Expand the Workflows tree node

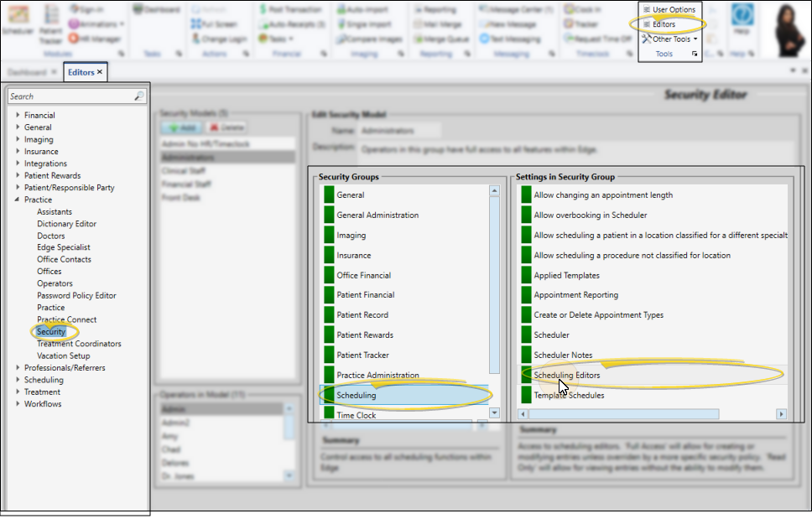[x=18, y=404]
